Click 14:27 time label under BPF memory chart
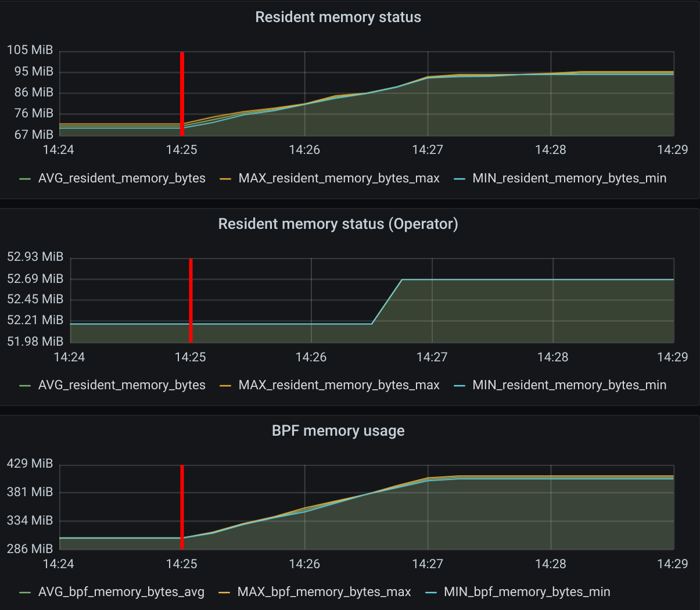700x610 pixels. click(428, 564)
